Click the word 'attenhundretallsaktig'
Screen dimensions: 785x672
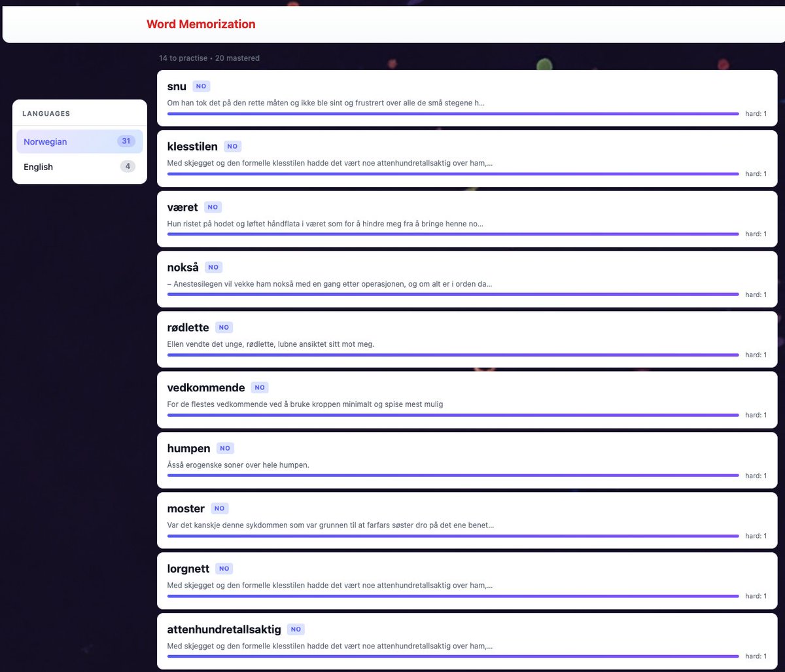point(224,629)
